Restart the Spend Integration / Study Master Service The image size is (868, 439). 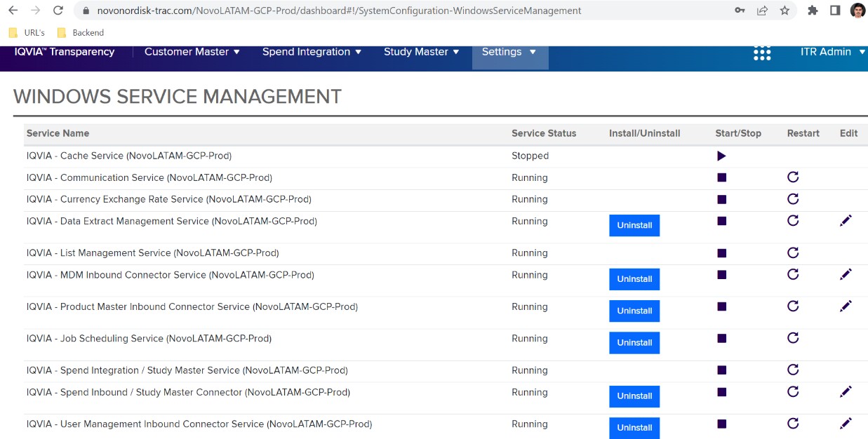pos(793,370)
